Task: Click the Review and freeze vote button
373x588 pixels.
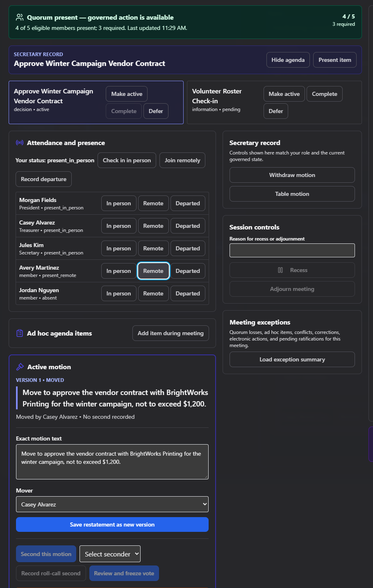Action: coord(124,573)
